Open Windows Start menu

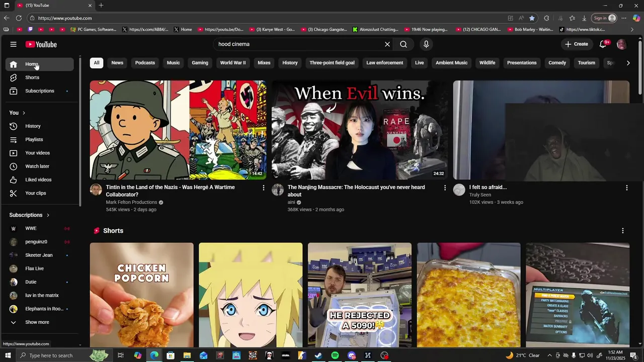click(x=8, y=355)
